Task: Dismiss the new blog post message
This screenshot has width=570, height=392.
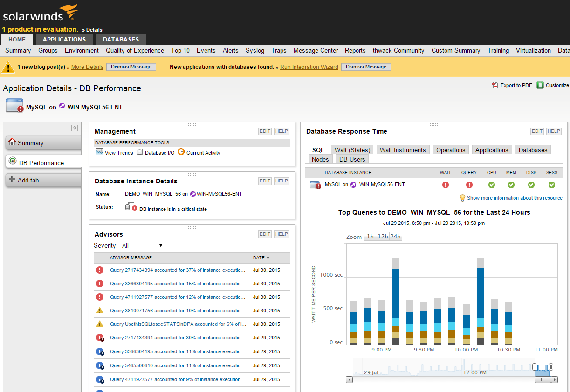Action: click(131, 67)
